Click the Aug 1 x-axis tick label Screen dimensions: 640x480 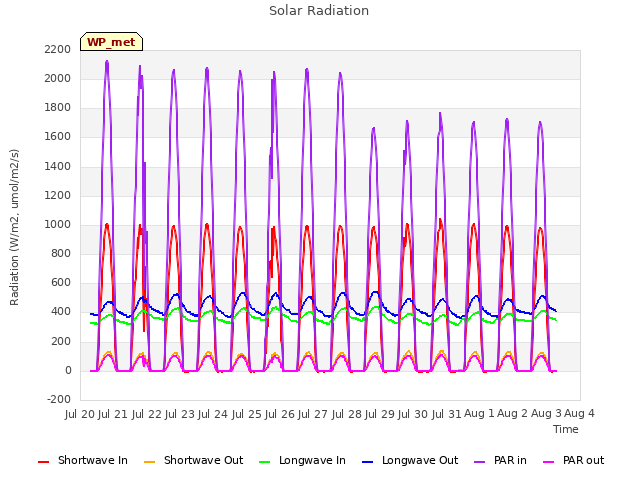pos(479,414)
